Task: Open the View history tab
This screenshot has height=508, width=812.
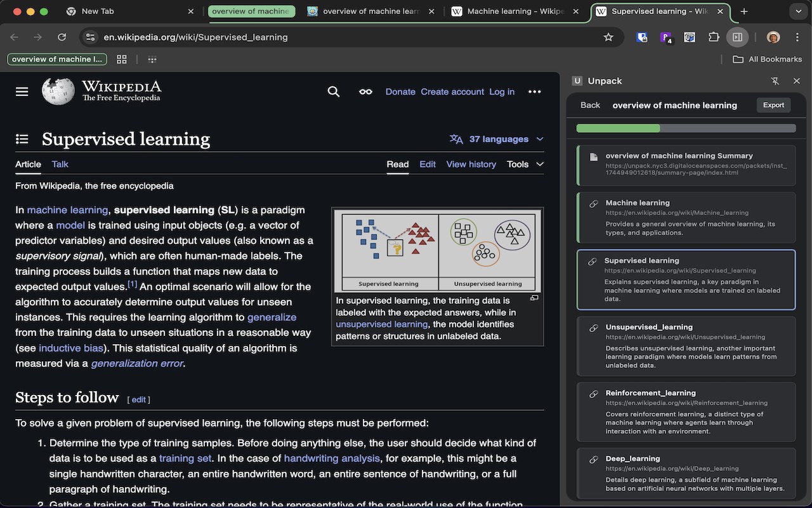Action: click(471, 164)
